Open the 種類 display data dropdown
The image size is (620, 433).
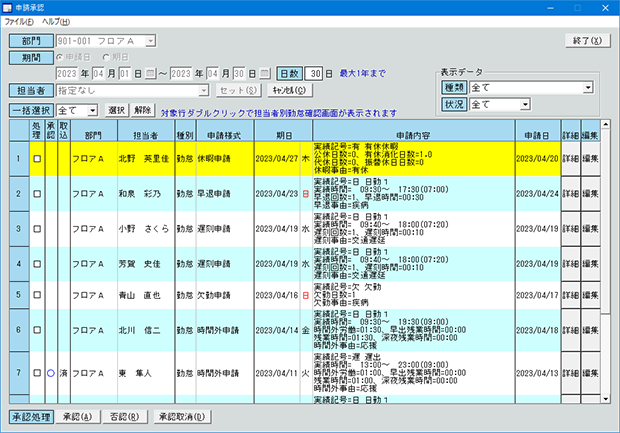point(588,87)
